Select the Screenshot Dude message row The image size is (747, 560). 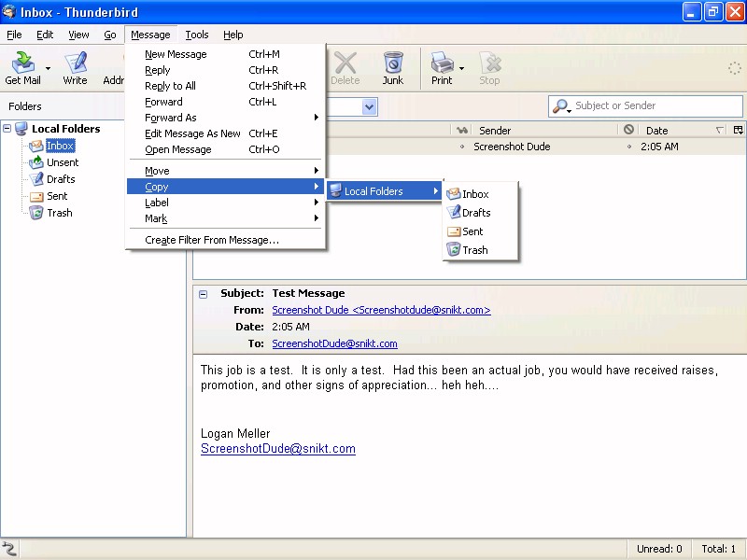coord(536,147)
